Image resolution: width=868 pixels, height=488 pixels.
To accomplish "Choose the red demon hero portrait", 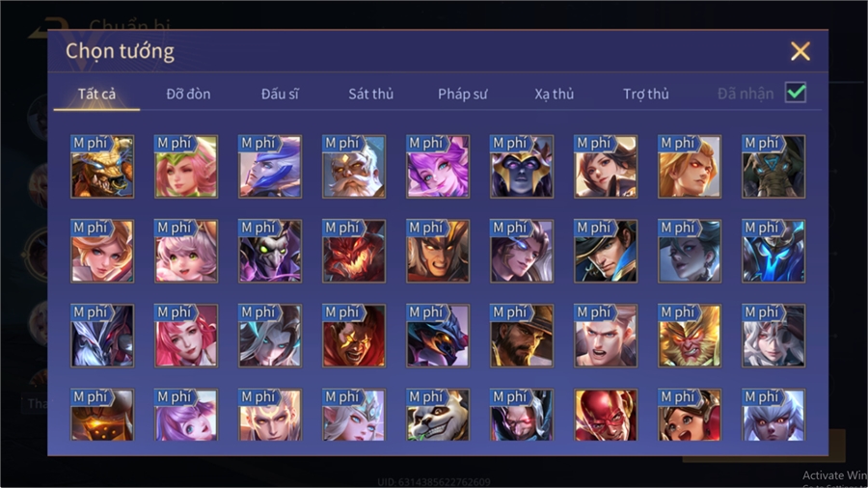I will [x=354, y=251].
